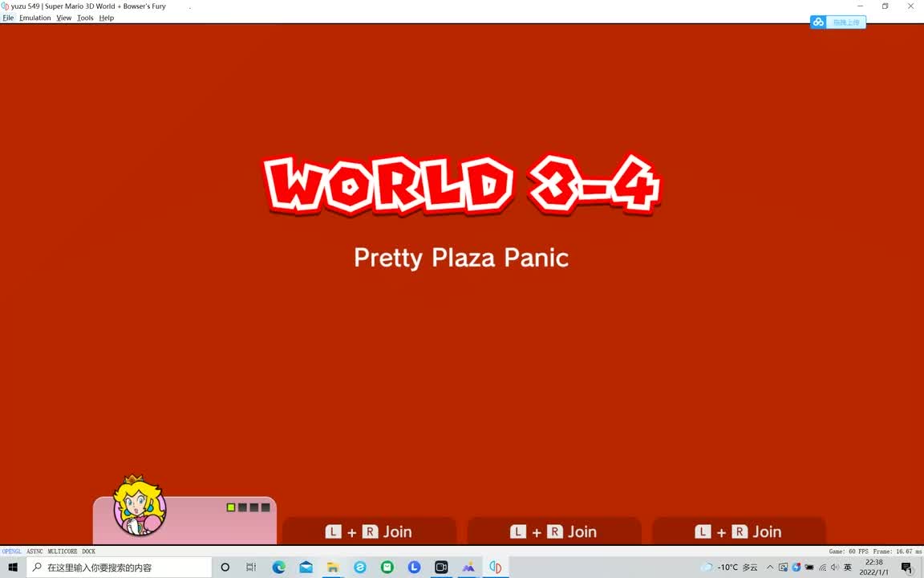
Task: Click the Princess Peach character portrait
Action: [x=140, y=506]
